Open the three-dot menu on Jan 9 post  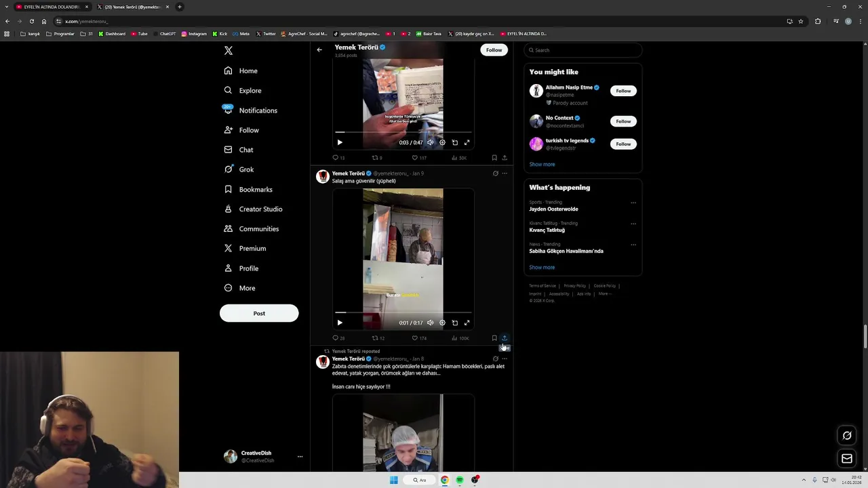(x=505, y=174)
